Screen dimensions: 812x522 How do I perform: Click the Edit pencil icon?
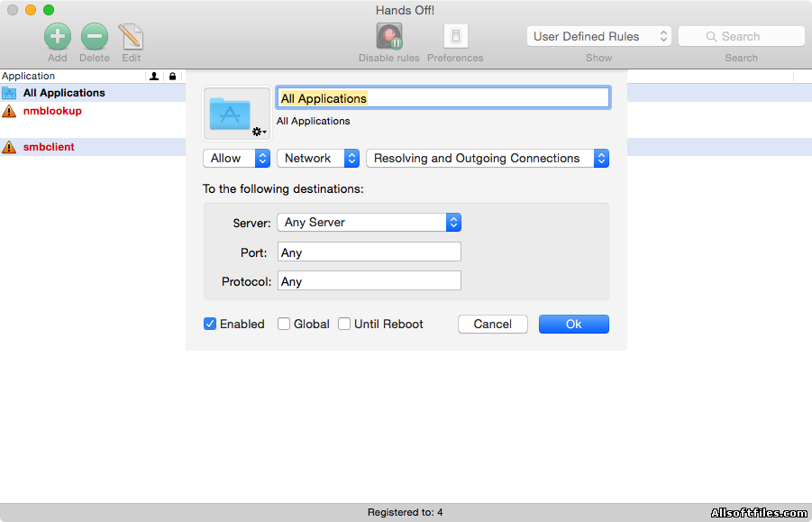(132, 37)
